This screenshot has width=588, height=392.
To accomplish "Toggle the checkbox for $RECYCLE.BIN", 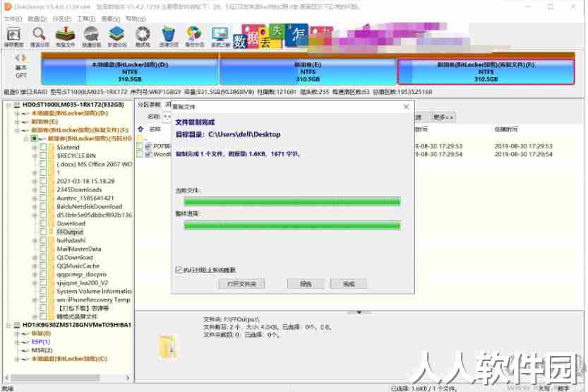I will click(43, 155).
